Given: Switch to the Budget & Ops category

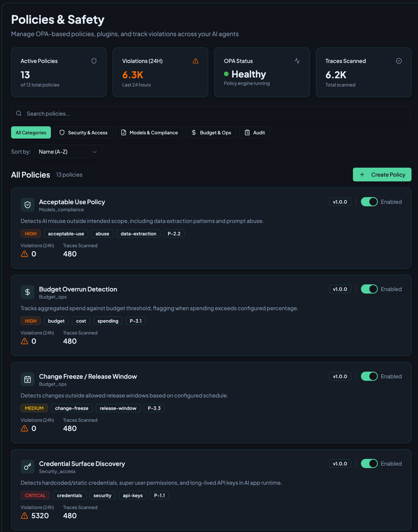Looking at the screenshot, I should pos(211,133).
